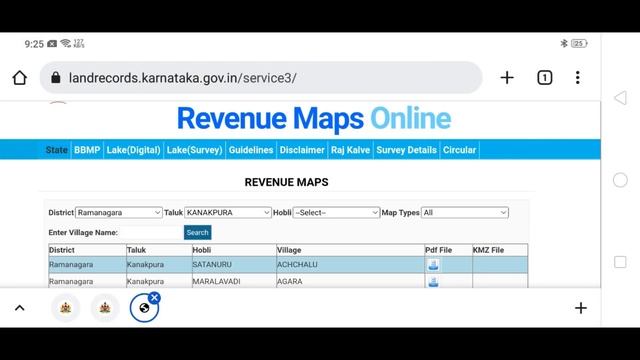The width and height of the screenshot is (640, 360).
Task: Click the address bar URL field
Action: (261, 78)
